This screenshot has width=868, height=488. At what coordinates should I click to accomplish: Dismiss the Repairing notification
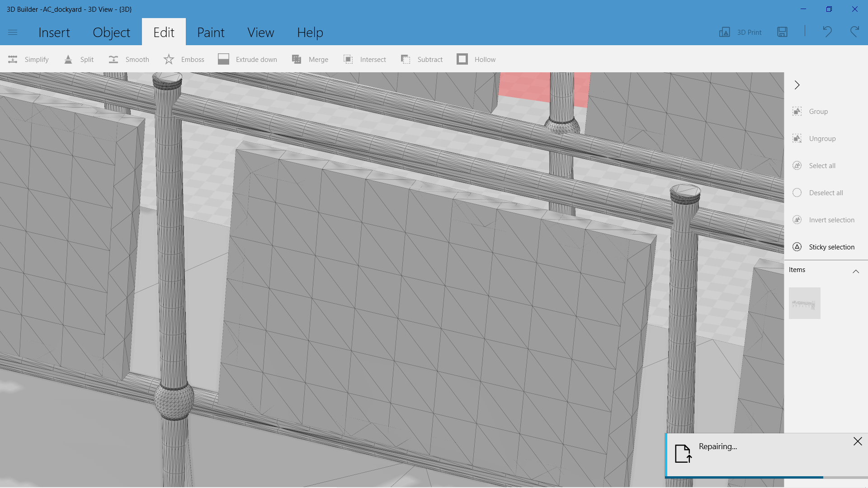857,441
